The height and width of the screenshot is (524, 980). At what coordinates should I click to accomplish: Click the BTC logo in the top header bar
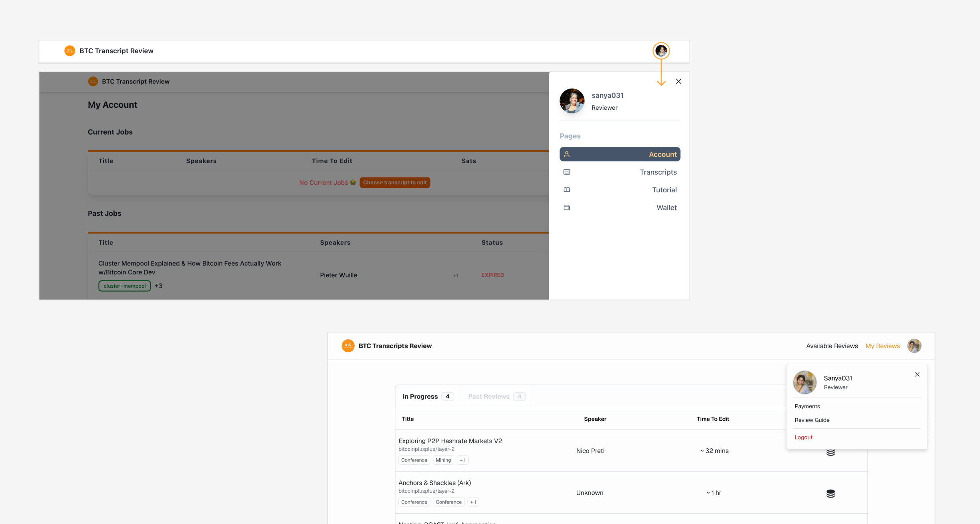point(70,51)
